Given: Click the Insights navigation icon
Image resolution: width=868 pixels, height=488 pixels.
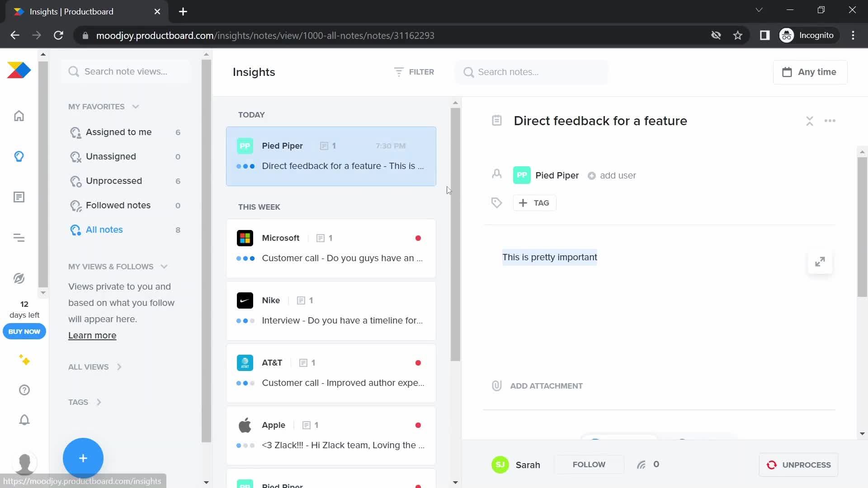Looking at the screenshot, I should point(19,156).
